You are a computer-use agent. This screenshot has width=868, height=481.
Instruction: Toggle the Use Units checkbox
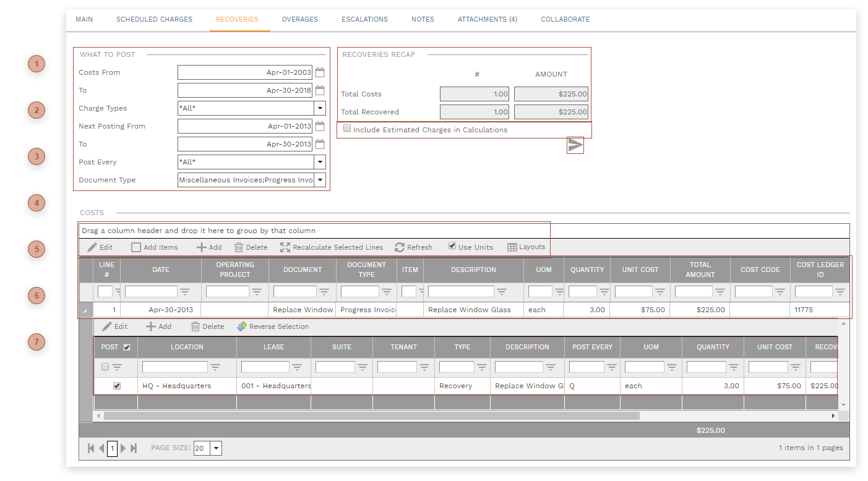pos(452,245)
